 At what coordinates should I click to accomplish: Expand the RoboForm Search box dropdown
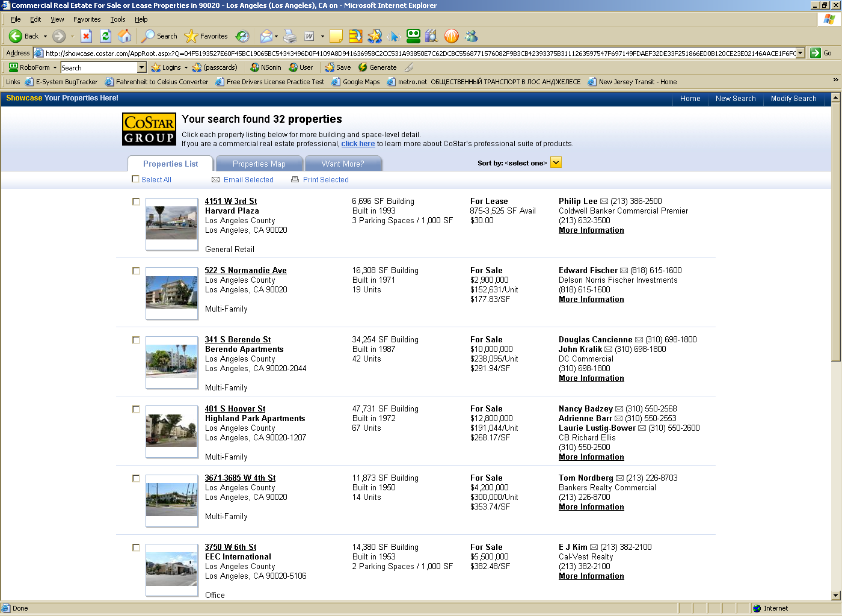tap(142, 67)
